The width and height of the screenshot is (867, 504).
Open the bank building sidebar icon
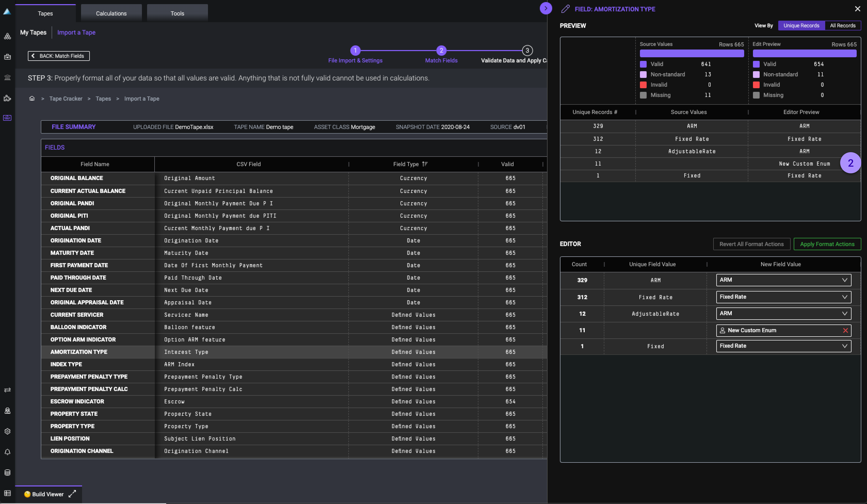coord(7,77)
